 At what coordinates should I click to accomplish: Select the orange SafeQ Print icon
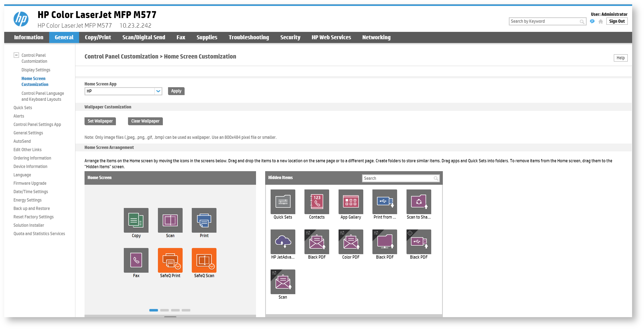click(x=170, y=260)
